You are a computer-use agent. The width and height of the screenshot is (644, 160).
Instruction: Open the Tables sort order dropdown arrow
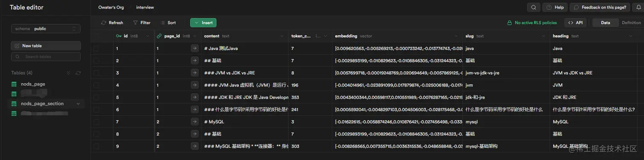click(x=69, y=73)
